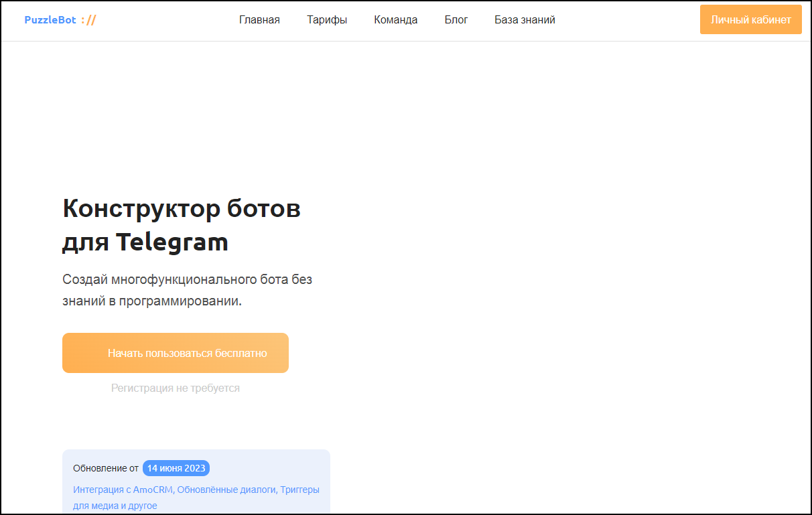Click the heading Конструктор ботов для Telegram

click(182, 226)
